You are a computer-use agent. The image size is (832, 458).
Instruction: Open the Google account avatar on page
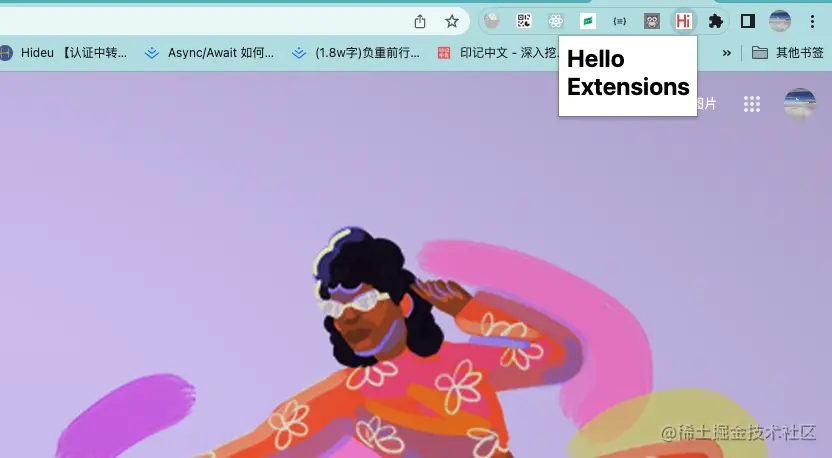800,104
